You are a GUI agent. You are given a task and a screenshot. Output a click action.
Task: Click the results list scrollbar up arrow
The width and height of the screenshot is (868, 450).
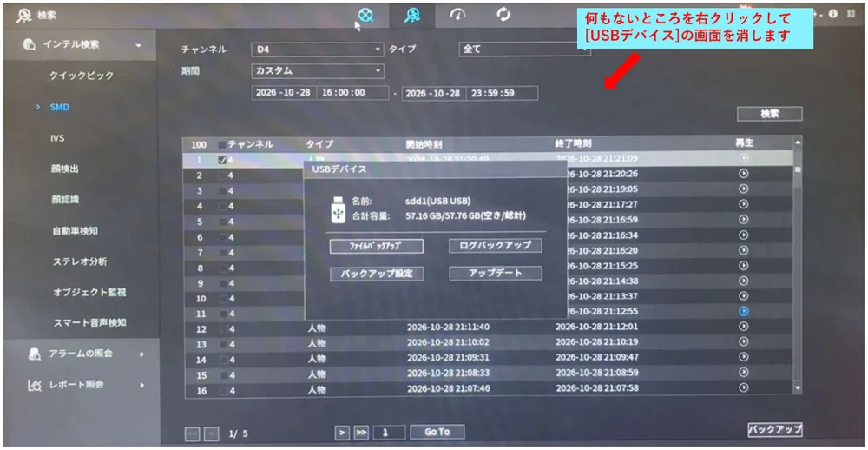point(798,142)
